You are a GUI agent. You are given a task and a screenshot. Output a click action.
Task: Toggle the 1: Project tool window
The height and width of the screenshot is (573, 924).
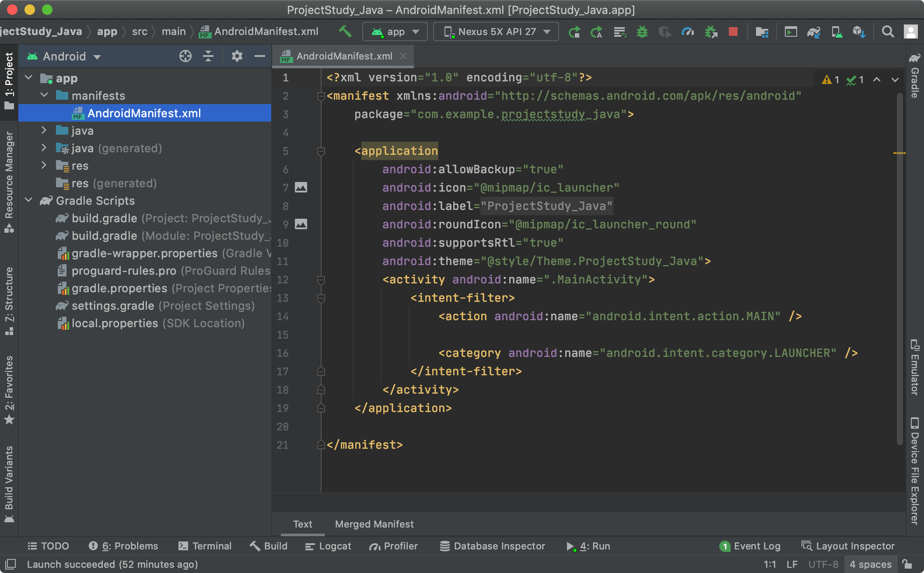[9, 81]
